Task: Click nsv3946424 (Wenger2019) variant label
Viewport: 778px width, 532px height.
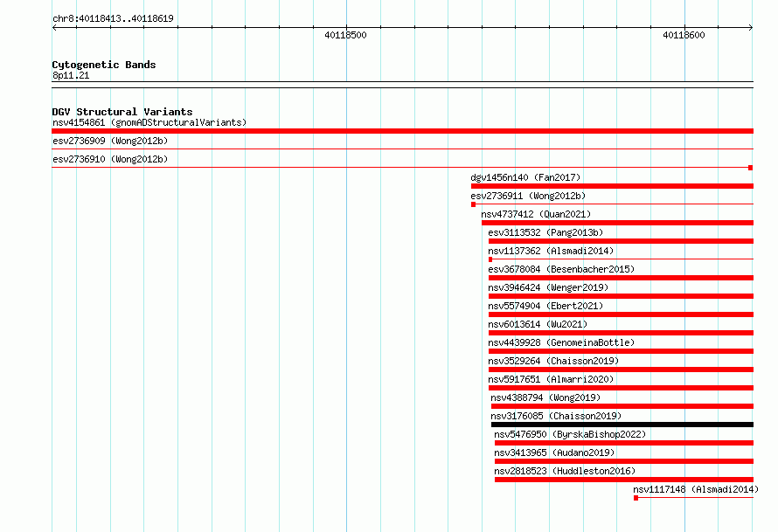Action: pos(548,287)
